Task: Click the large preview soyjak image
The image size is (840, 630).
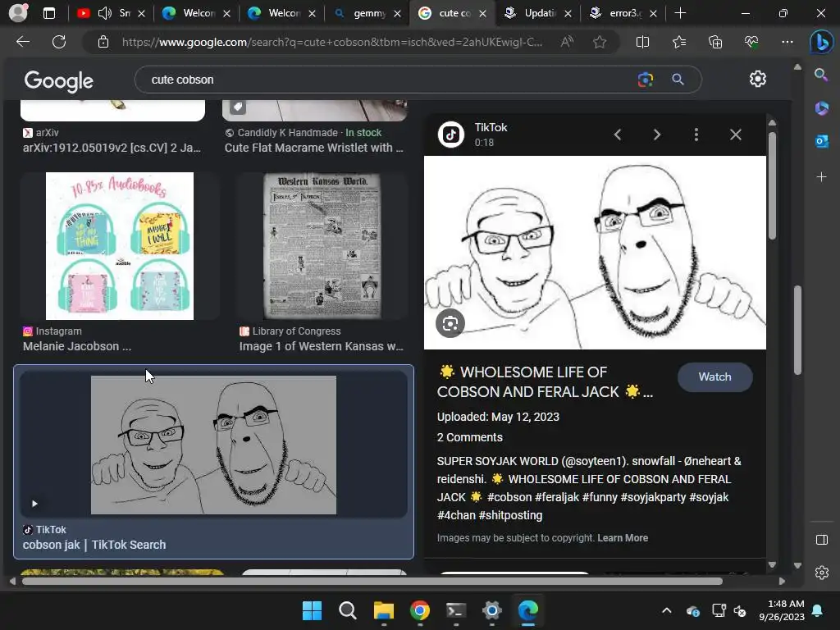Action: [595, 253]
